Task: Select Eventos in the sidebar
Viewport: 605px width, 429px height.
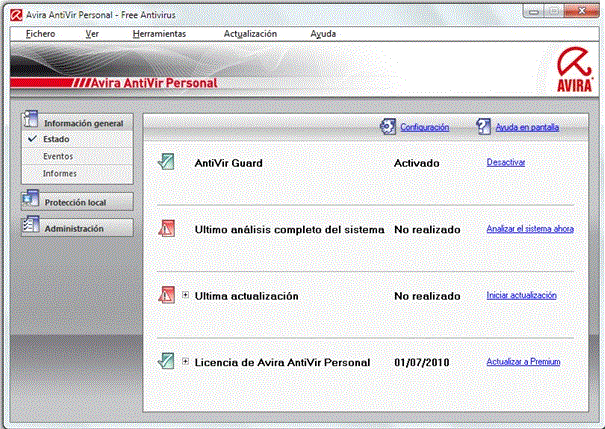Action: 78,156
